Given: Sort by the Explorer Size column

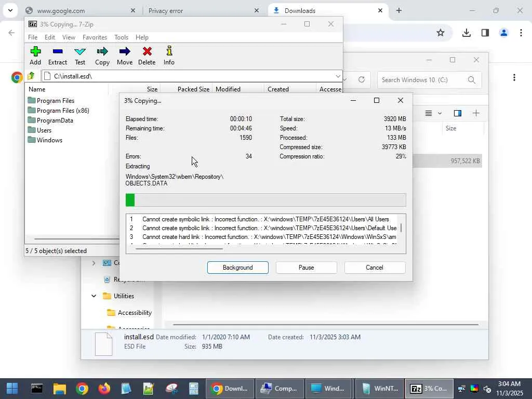Looking at the screenshot, I should coord(462,128).
